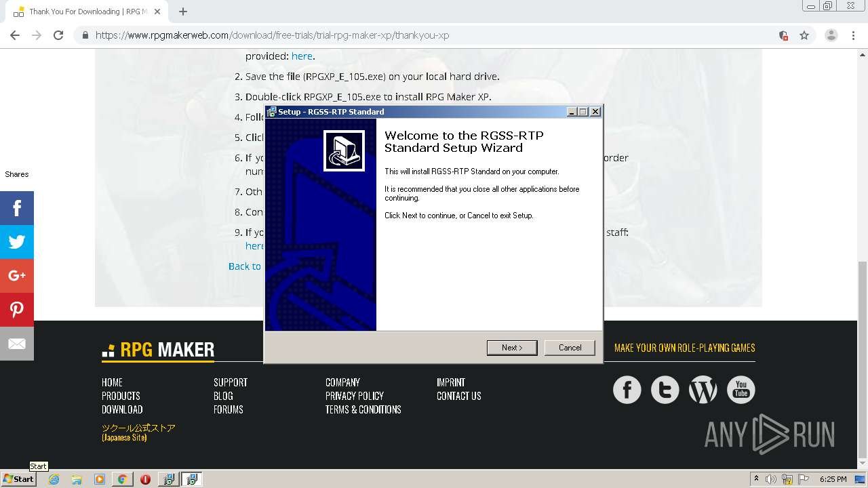Click the RPG MAKER footer logo
The height and width of the screenshot is (488, 868).
pyautogui.click(x=158, y=350)
